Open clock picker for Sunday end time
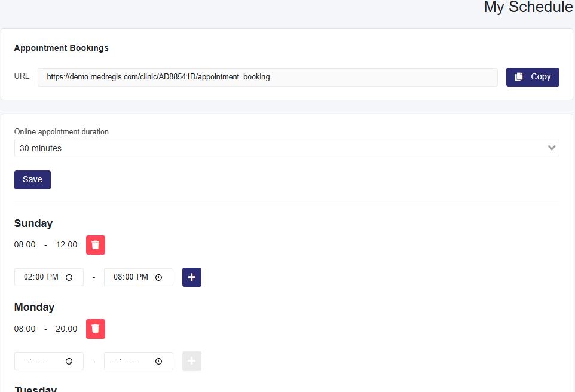Screen dimensions: 575x392 (x=159, y=277)
